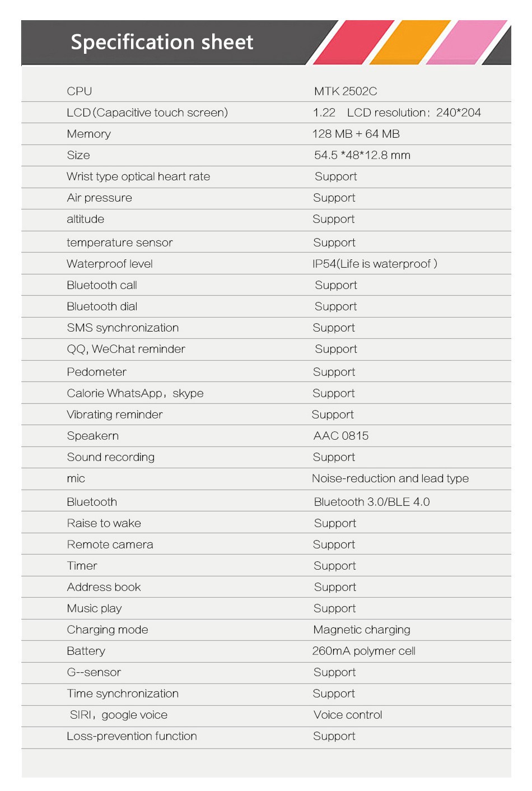
Task: Click the "Remote camera" label
Action: tap(110, 545)
